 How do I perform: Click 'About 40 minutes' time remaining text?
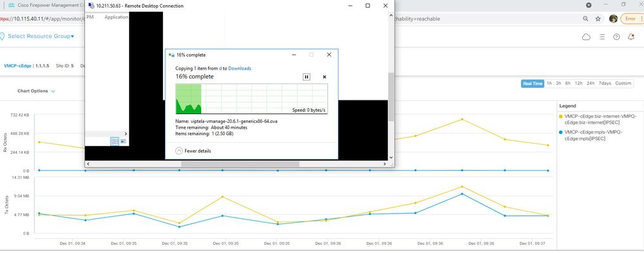click(229, 127)
